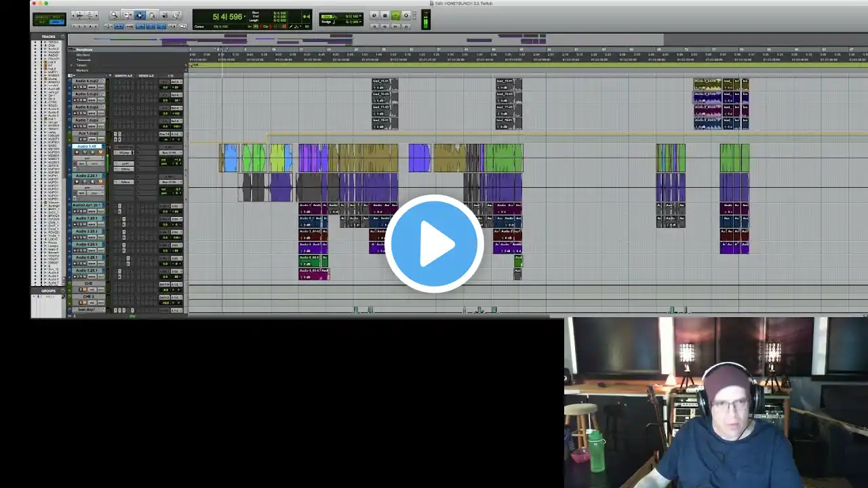868x488 pixels.
Task: Select track name CHE 2
Action: (88, 296)
